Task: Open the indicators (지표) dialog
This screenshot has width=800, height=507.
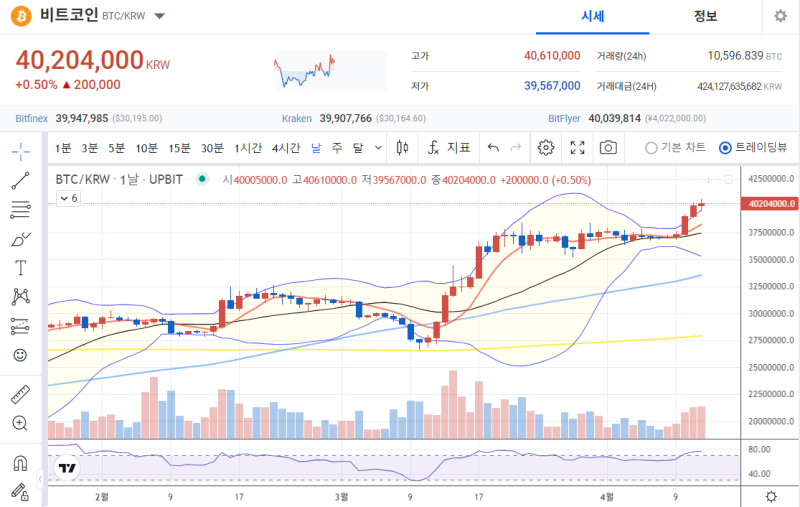Action: tap(448, 148)
